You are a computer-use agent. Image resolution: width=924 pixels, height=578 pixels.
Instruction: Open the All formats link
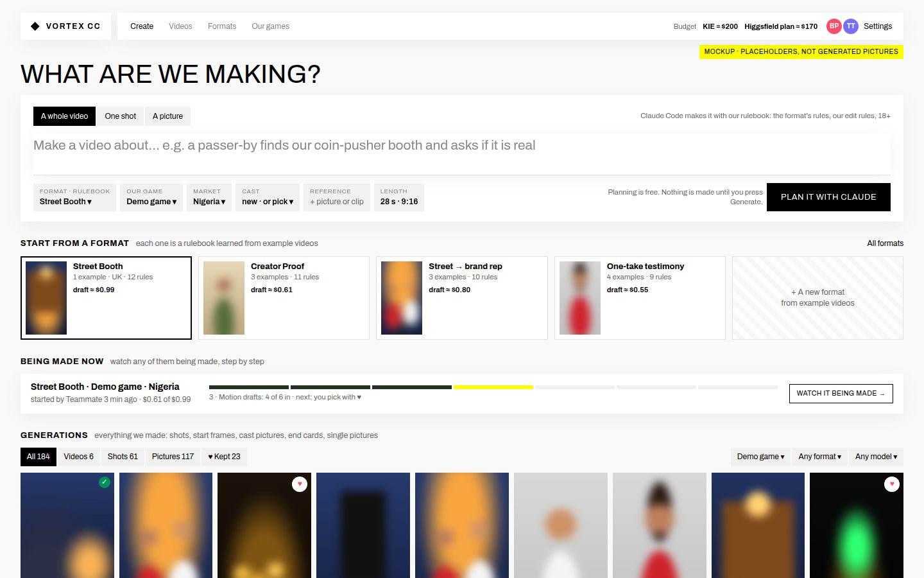885,243
